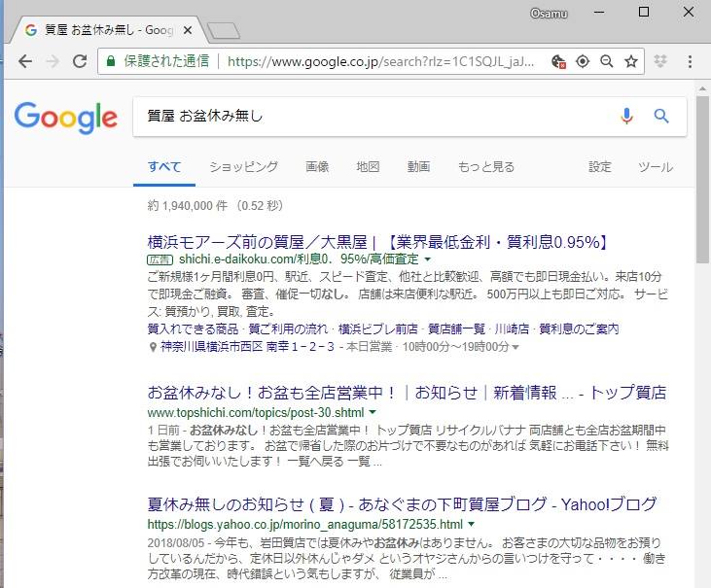Click the browser forward arrow
This screenshot has height=588, width=711.
click(53, 61)
